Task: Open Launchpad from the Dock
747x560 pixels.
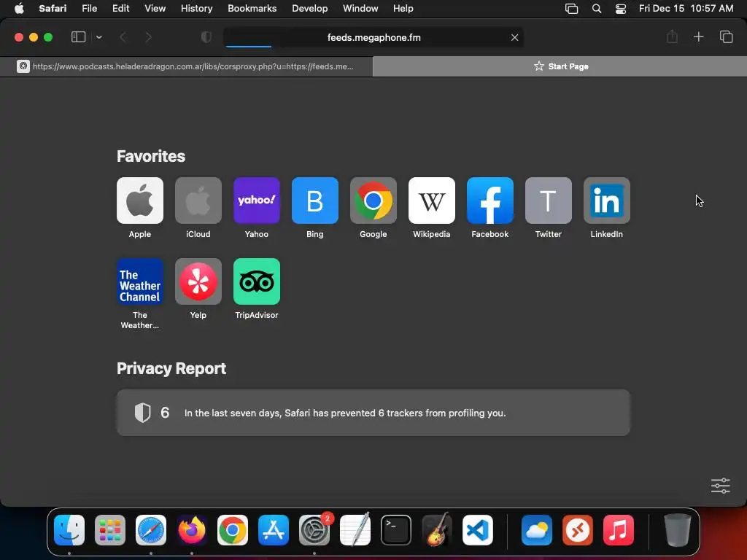Action: coord(110,530)
